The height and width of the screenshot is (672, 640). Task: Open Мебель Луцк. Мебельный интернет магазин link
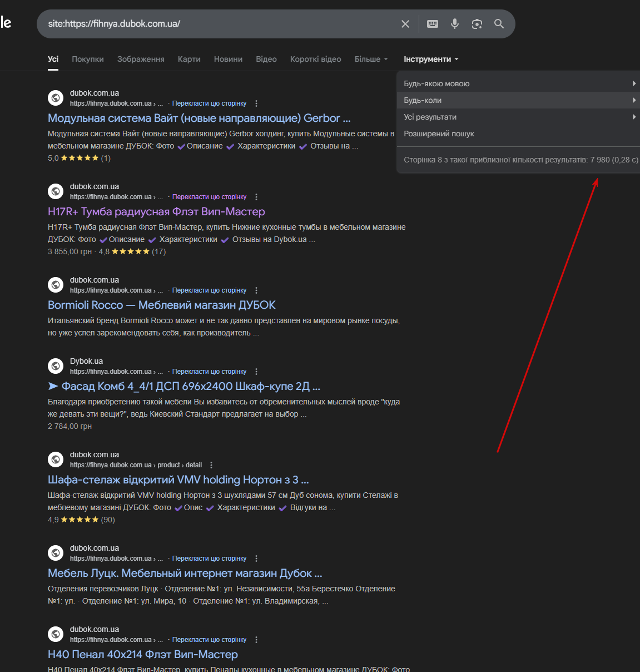tap(185, 573)
